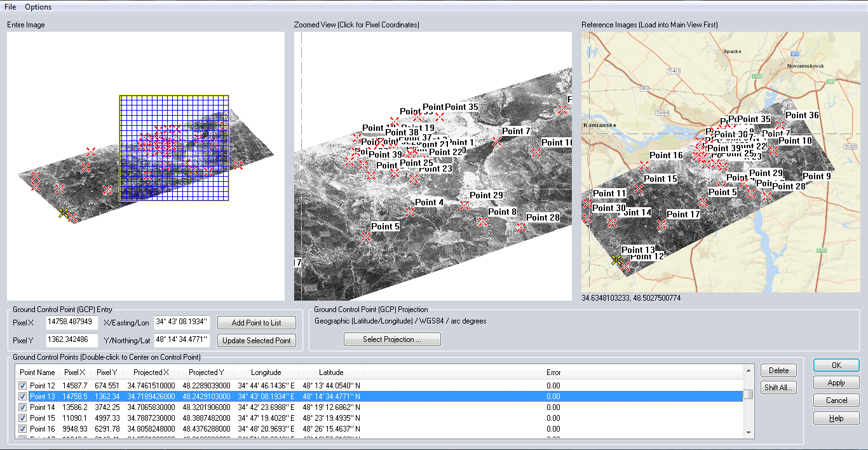The image size is (868, 450).
Task: Delete the selected control point
Action: [778, 371]
